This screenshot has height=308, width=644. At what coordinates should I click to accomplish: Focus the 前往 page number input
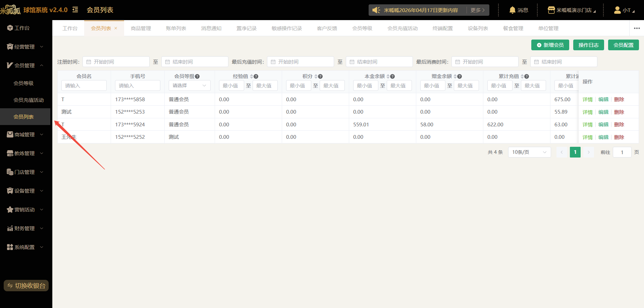622,152
